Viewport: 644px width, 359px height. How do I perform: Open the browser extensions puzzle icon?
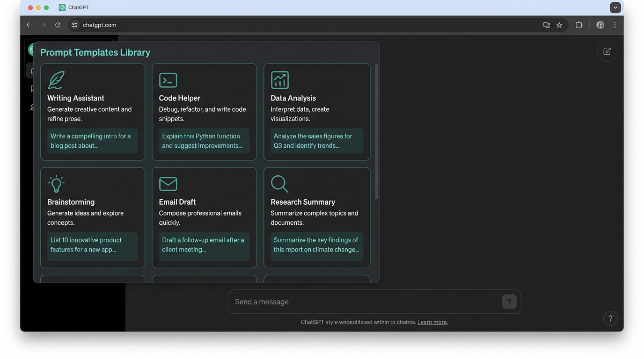579,25
